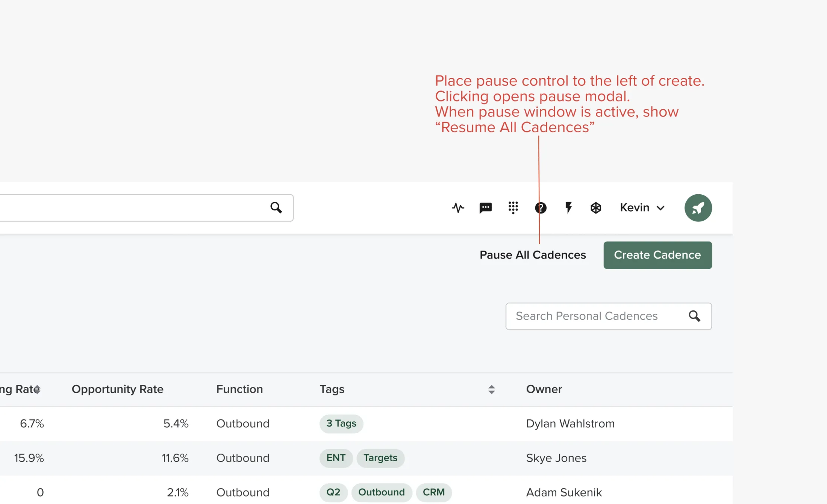
Task: Click the lightning bolt icon
Action: point(568,208)
